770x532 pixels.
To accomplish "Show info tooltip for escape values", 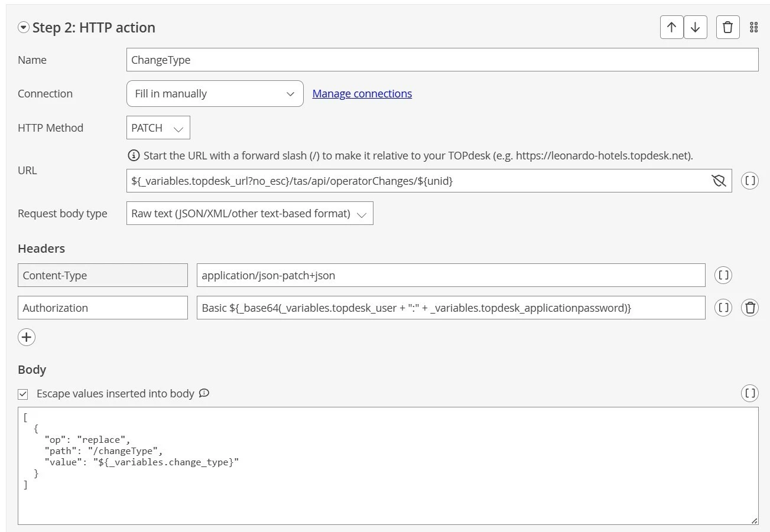I will [x=204, y=393].
